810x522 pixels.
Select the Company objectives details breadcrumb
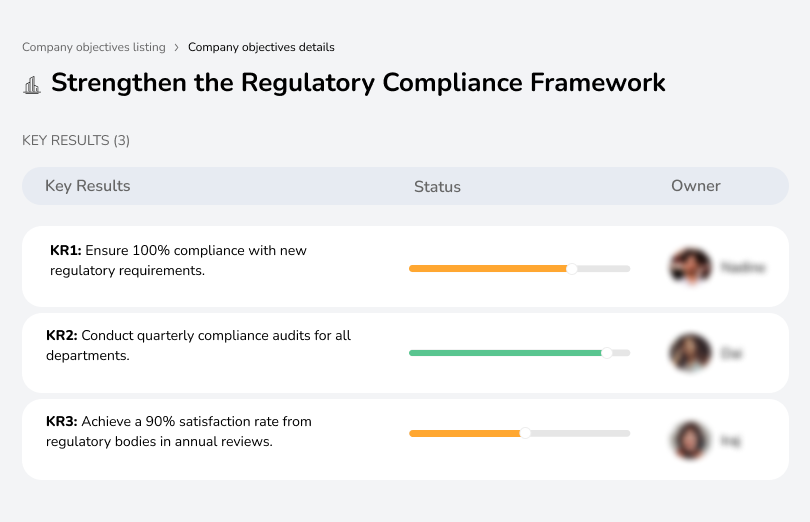click(261, 47)
